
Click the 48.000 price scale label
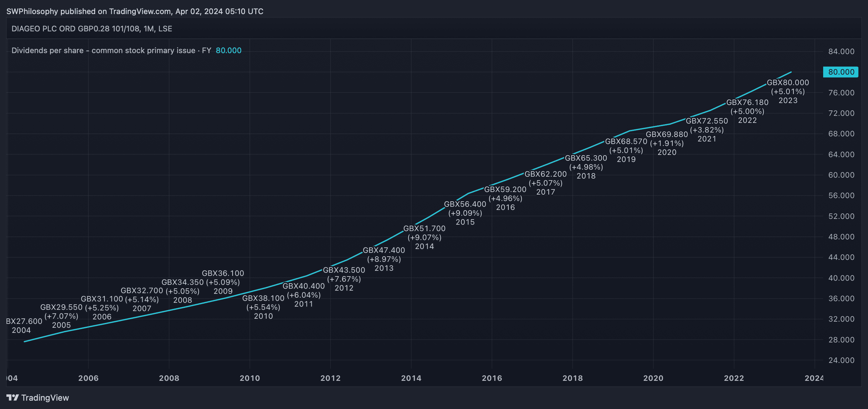841,237
